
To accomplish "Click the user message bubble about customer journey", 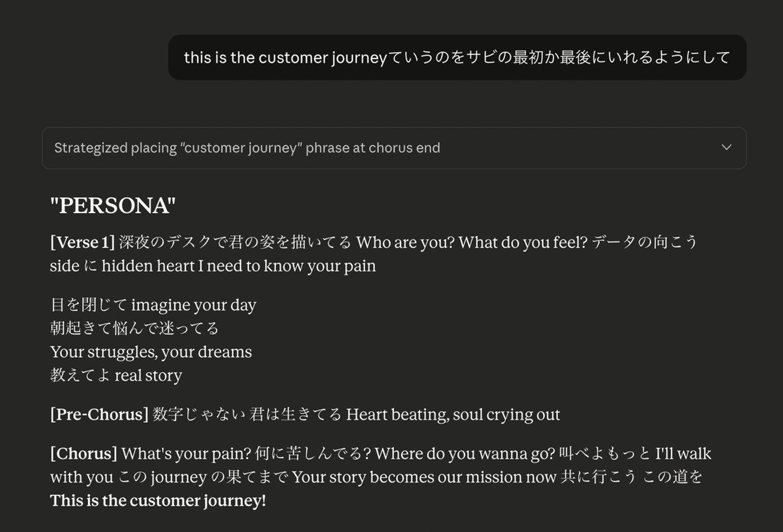I will pyautogui.click(x=457, y=58).
